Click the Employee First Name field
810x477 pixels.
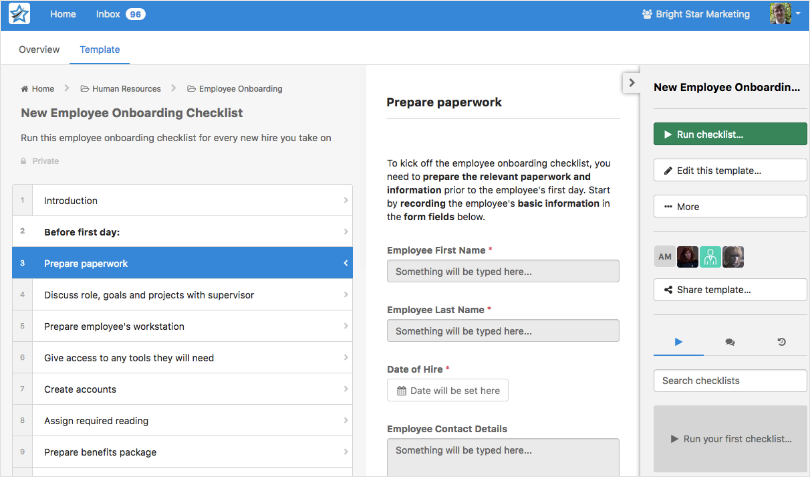(x=503, y=271)
